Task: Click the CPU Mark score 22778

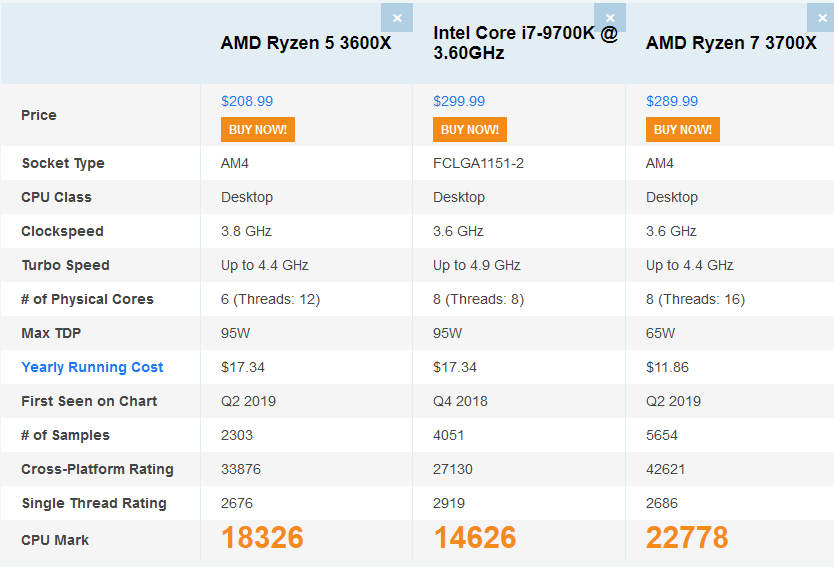Action: point(687,537)
